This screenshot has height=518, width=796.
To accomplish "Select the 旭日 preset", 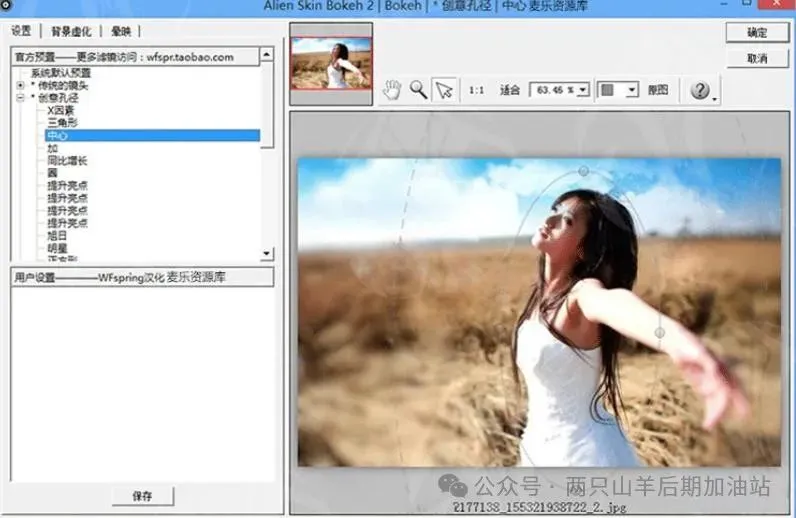I will point(57,236).
